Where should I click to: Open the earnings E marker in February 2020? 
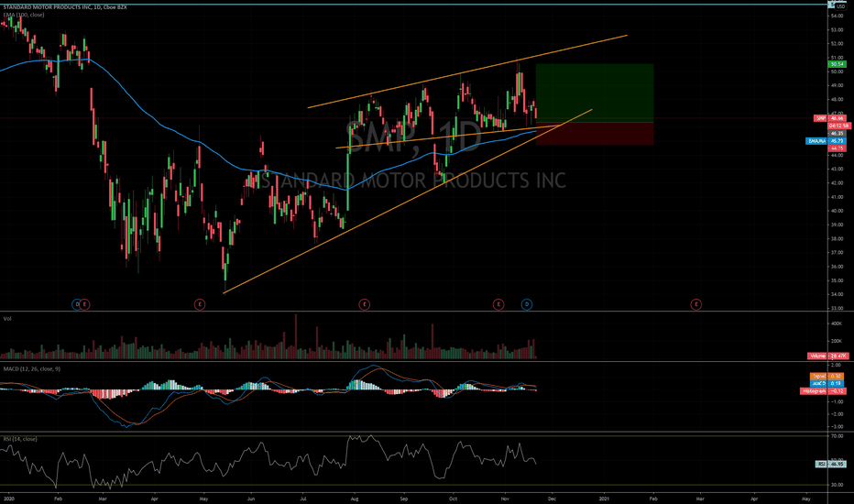[x=84, y=304]
